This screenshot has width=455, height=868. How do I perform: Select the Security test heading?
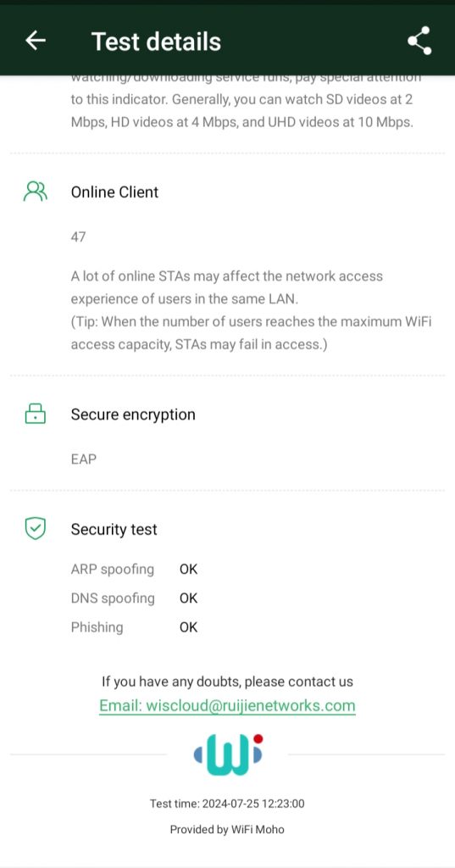(114, 529)
